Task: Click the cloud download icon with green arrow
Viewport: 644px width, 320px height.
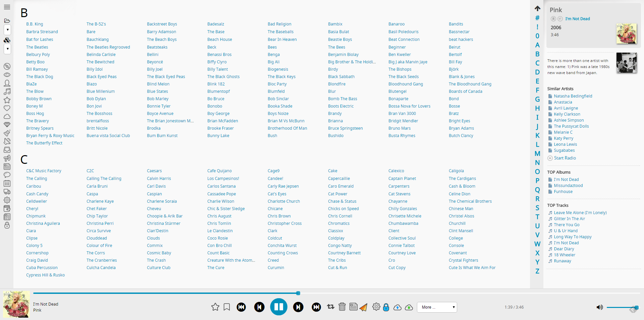Action: [409, 307]
